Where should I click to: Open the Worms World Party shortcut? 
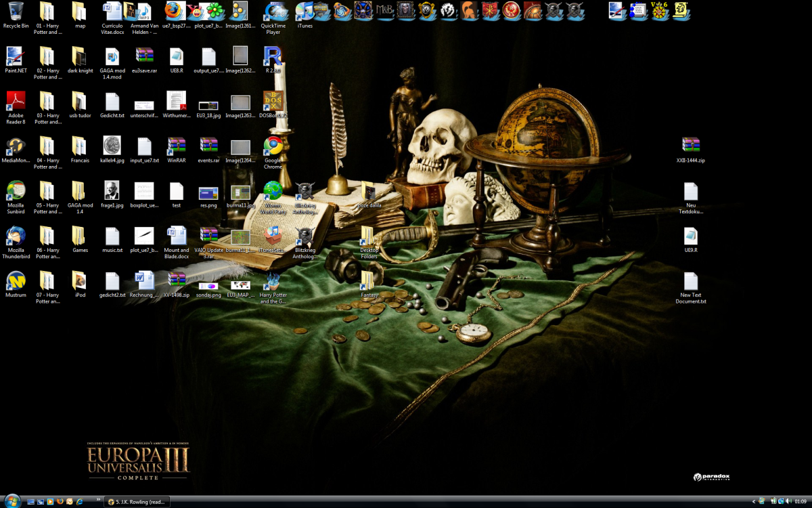point(273,192)
